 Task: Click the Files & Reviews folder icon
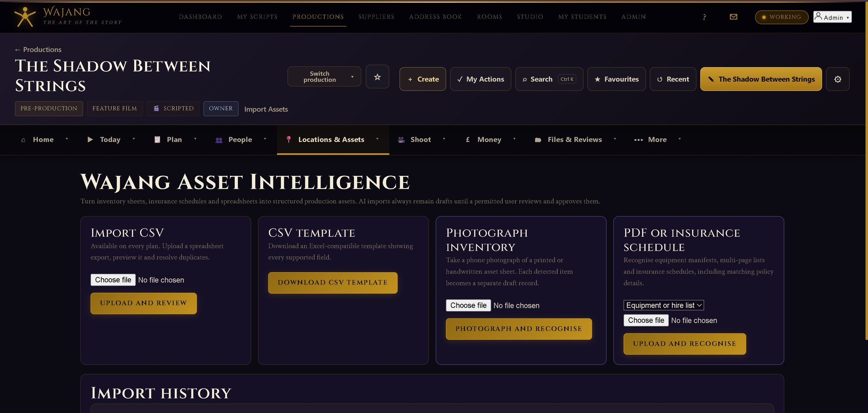(538, 140)
